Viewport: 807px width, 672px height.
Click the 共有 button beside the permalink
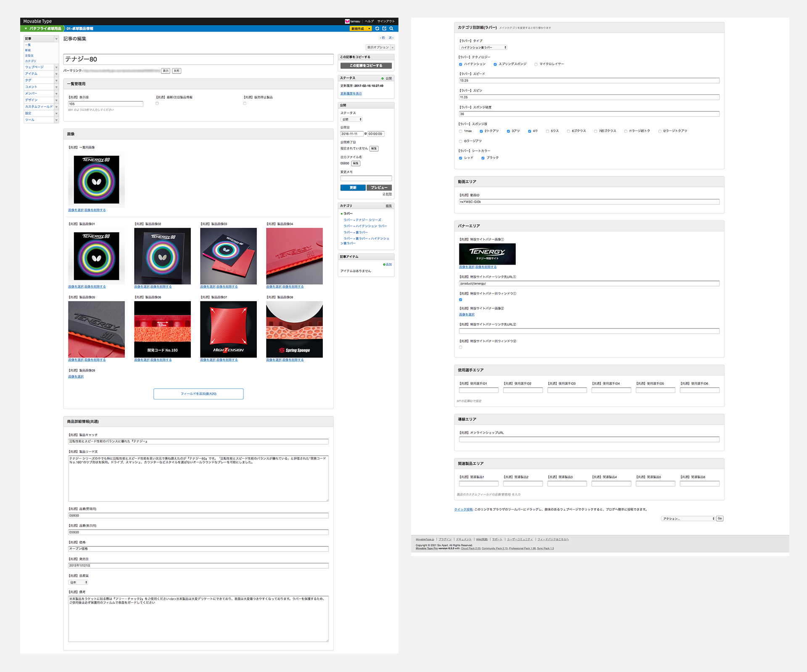click(x=177, y=71)
